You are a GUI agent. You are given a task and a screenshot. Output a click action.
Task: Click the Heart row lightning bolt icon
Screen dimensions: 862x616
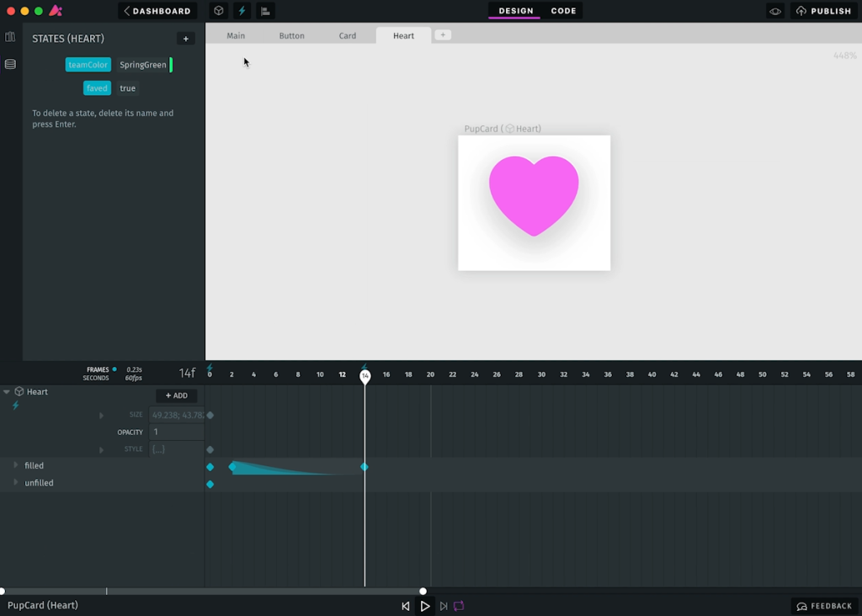click(15, 406)
